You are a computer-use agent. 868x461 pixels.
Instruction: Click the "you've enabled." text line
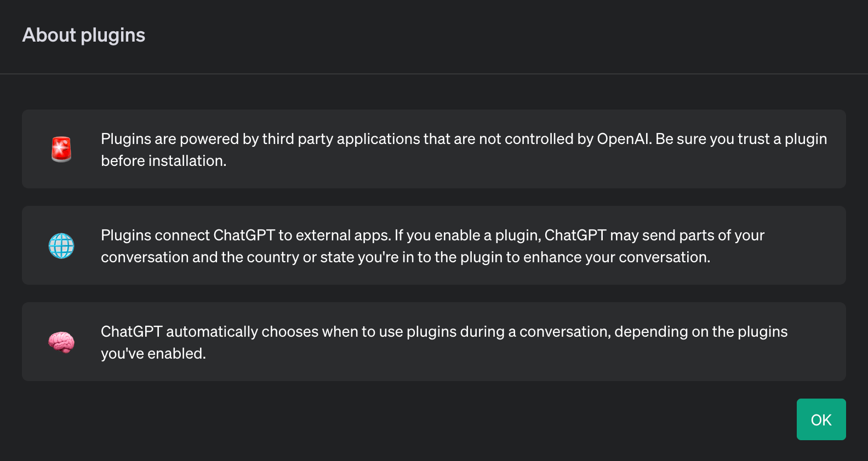153,354
